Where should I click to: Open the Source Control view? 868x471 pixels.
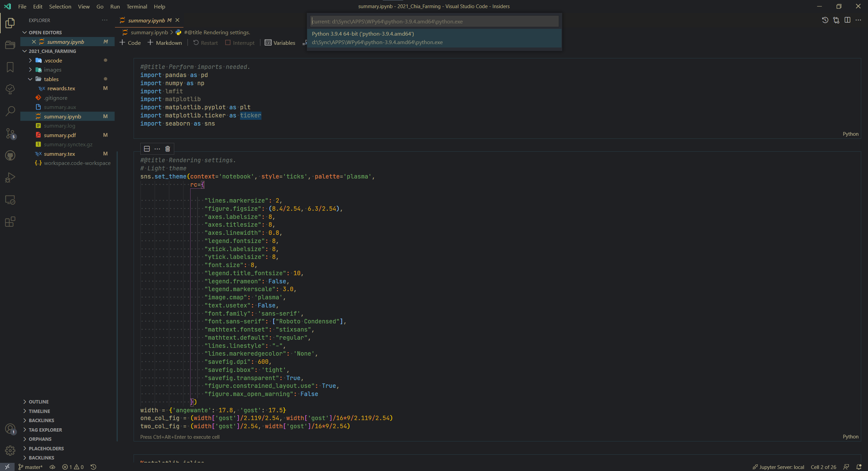coord(10,133)
